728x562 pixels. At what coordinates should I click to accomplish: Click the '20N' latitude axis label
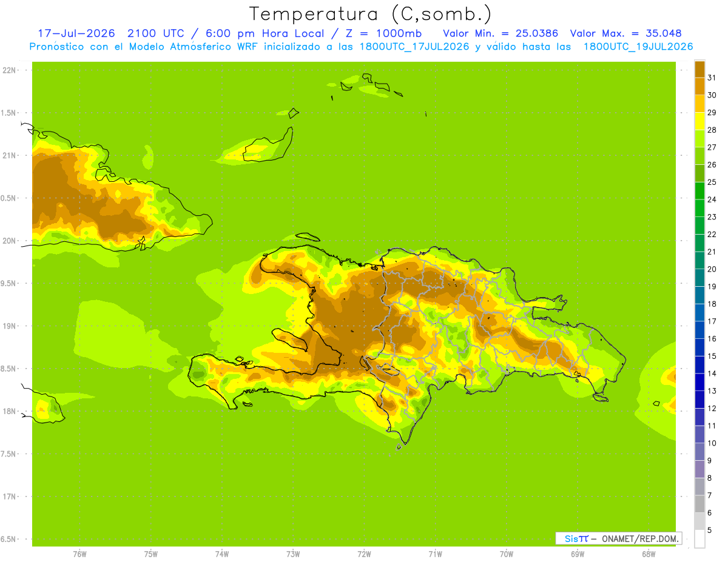pyautogui.click(x=8, y=241)
